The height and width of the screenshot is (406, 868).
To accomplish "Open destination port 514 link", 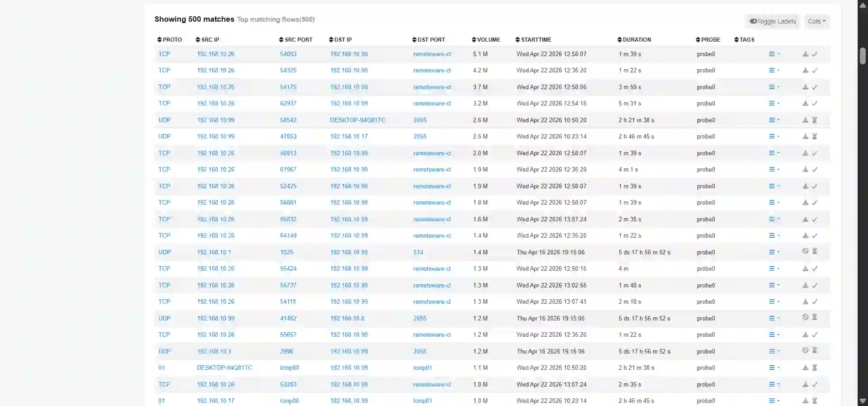I will [x=418, y=252].
